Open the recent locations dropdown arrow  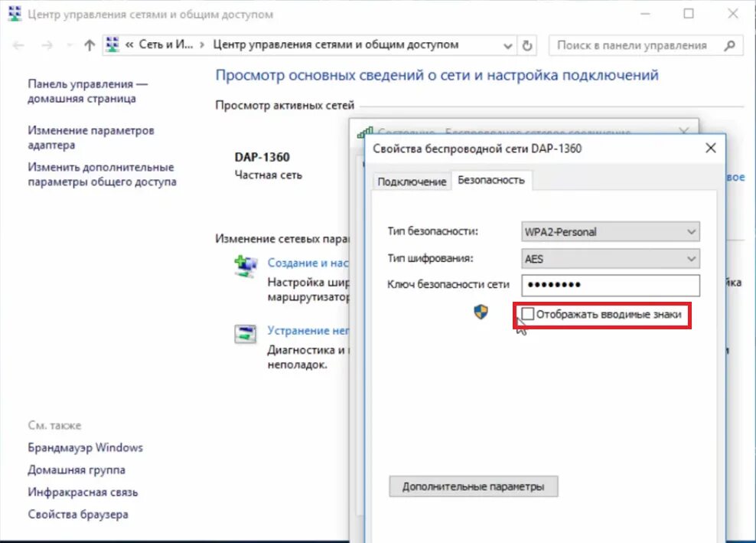(x=70, y=45)
